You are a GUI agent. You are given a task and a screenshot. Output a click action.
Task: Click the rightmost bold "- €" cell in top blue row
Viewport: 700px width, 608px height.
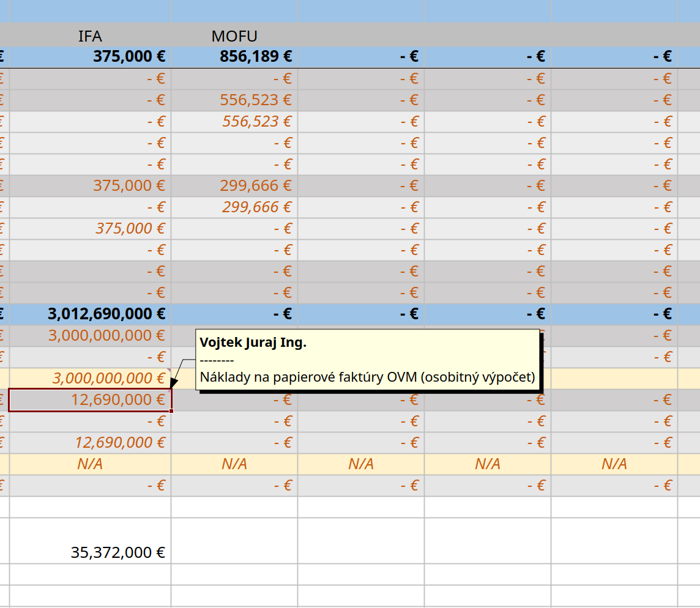(x=614, y=57)
